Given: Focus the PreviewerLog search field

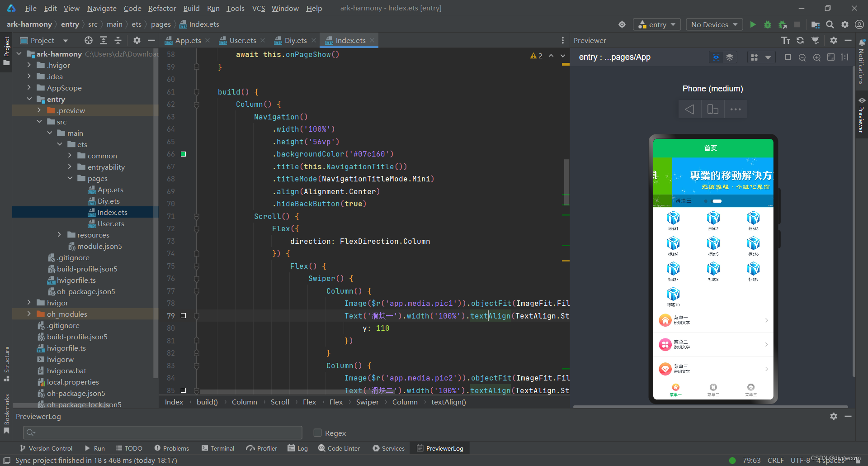Looking at the screenshot, I should (x=163, y=433).
